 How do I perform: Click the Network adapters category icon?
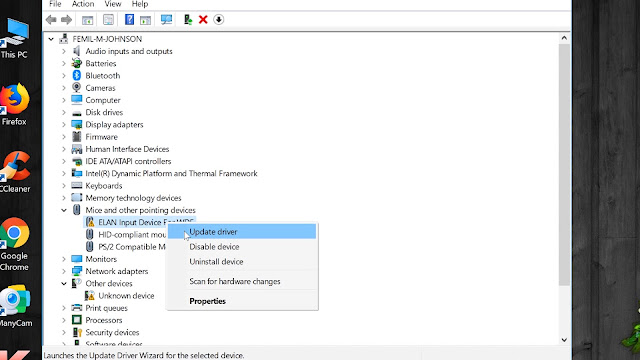[x=77, y=271]
